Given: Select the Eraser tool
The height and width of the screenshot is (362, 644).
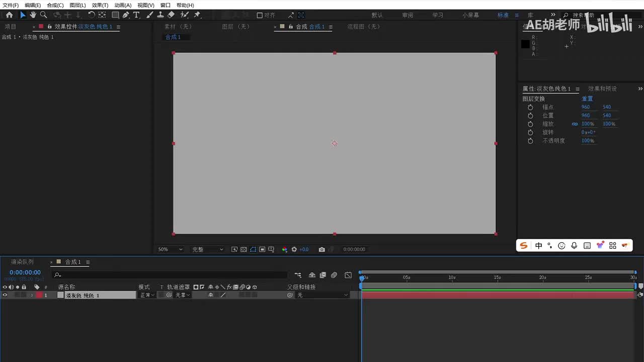Looking at the screenshot, I should (x=171, y=15).
